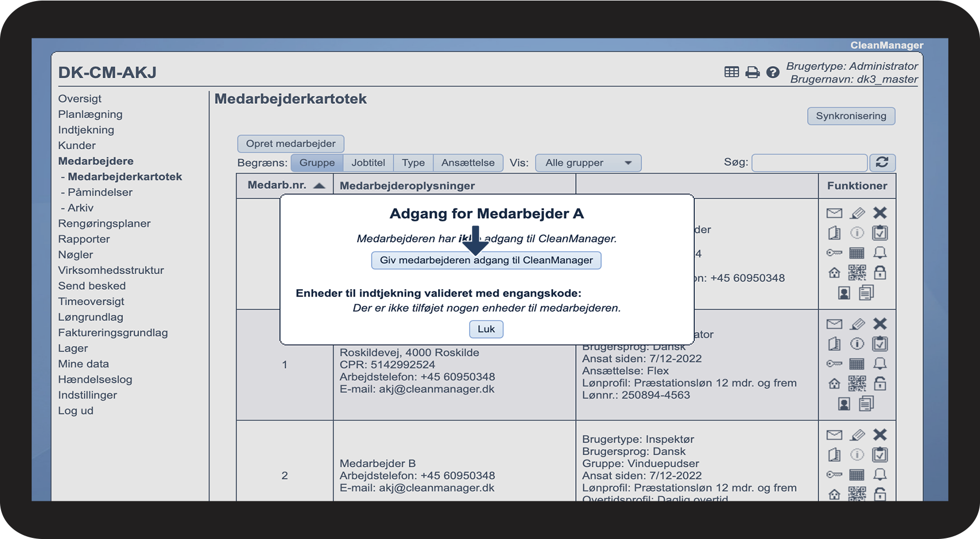Click the key icon for Medarbejder B
Screen dimensions: 980x539
tap(834, 475)
